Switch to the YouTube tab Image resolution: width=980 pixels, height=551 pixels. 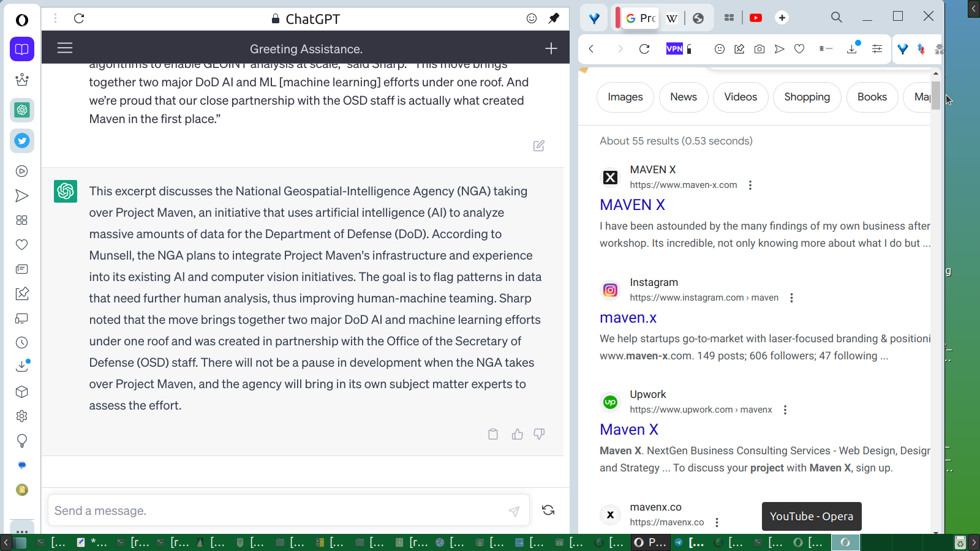pos(756,18)
